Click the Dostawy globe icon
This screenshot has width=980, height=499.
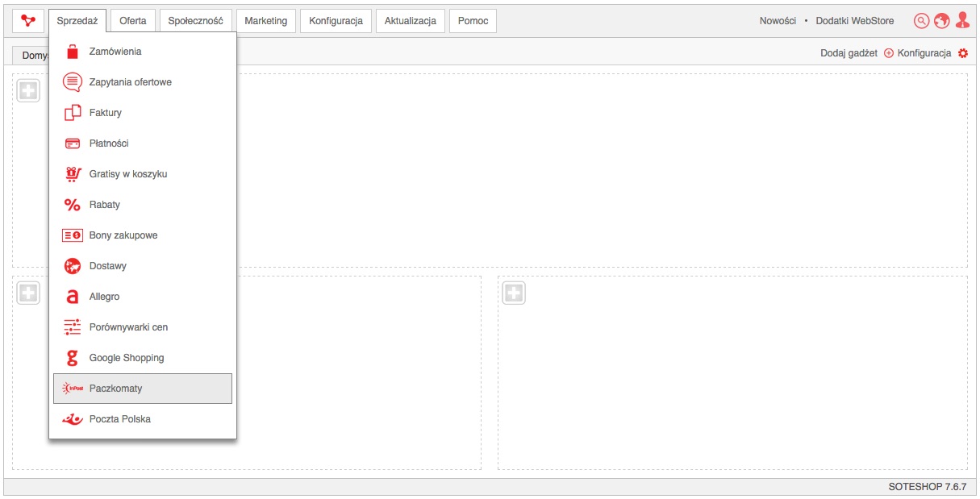(x=73, y=266)
